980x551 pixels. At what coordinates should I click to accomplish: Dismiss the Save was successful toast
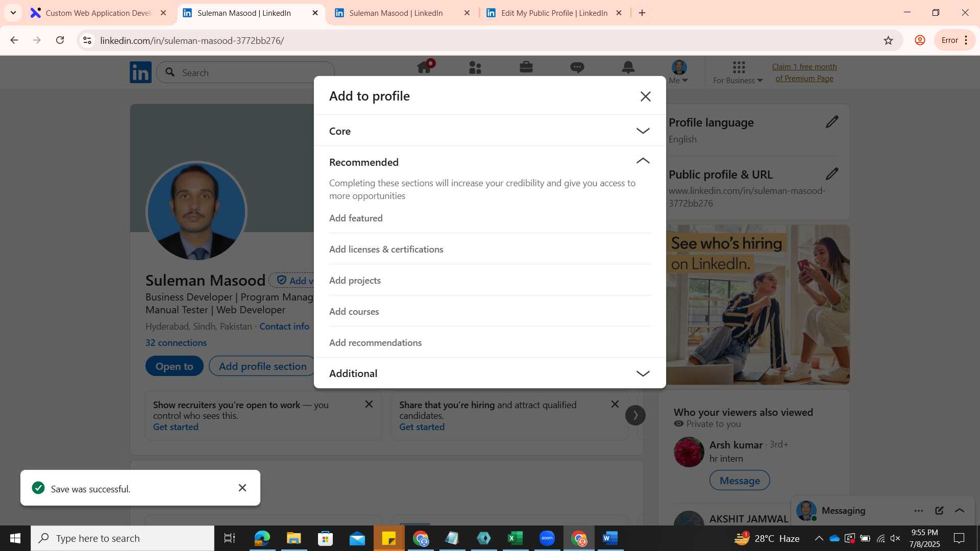242,488
